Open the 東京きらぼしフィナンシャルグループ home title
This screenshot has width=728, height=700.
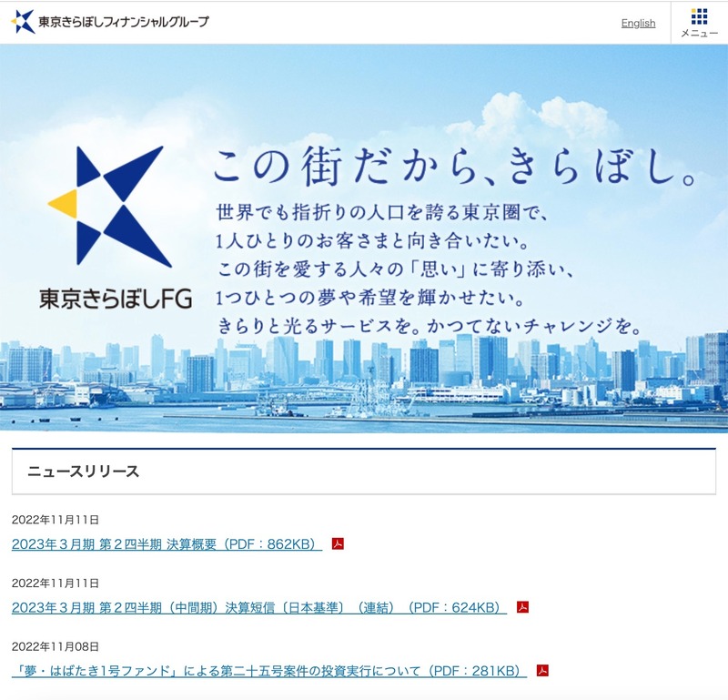[124, 22]
